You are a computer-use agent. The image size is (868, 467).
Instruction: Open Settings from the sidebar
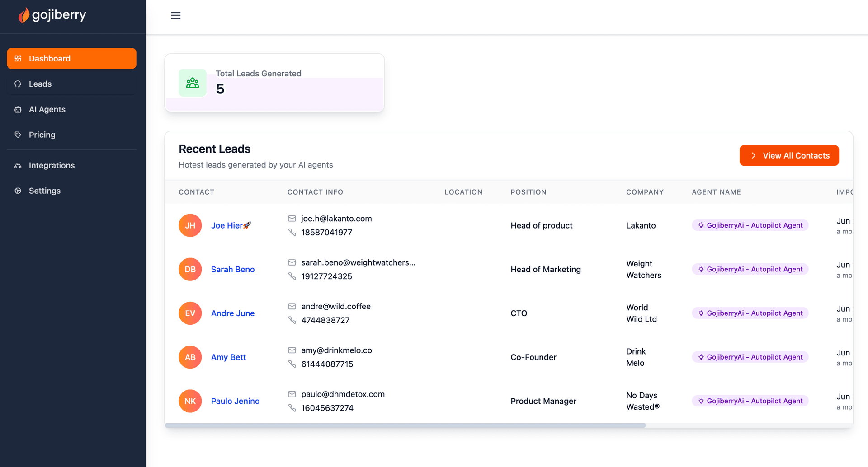coord(71,191)
